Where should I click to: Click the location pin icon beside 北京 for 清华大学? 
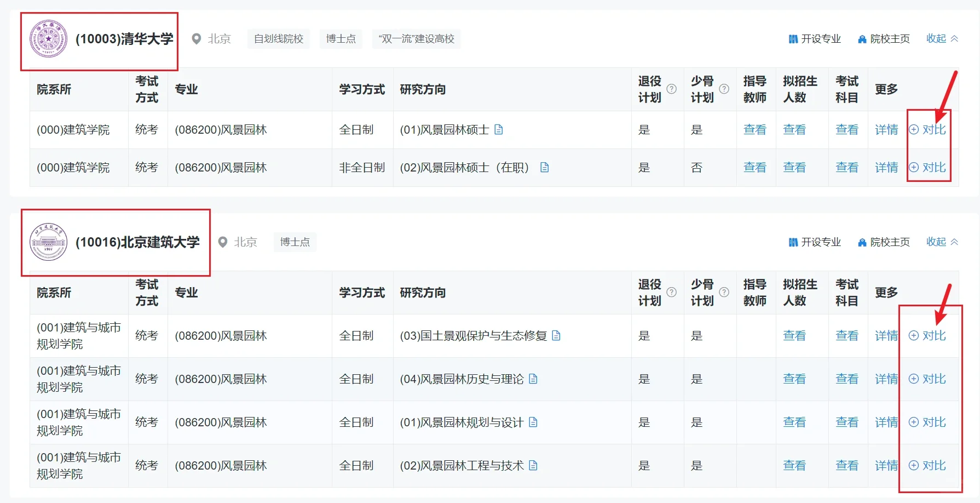point(196,39)
